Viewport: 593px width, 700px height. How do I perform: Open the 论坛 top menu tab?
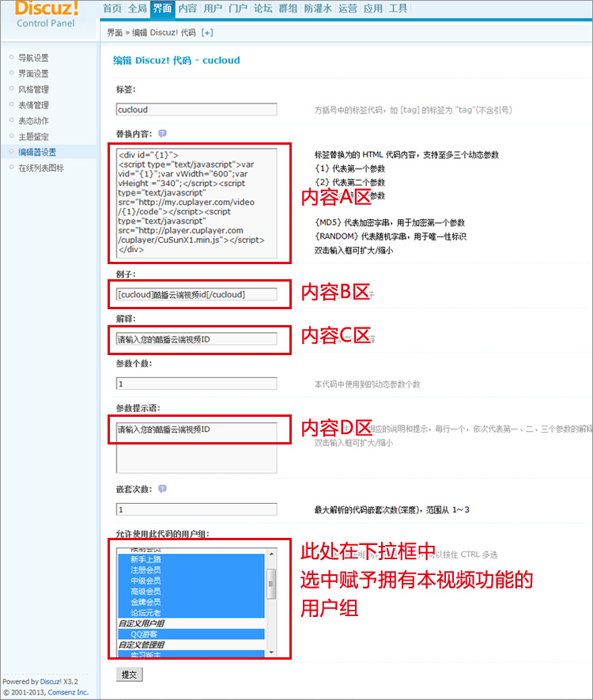[263, 9]
